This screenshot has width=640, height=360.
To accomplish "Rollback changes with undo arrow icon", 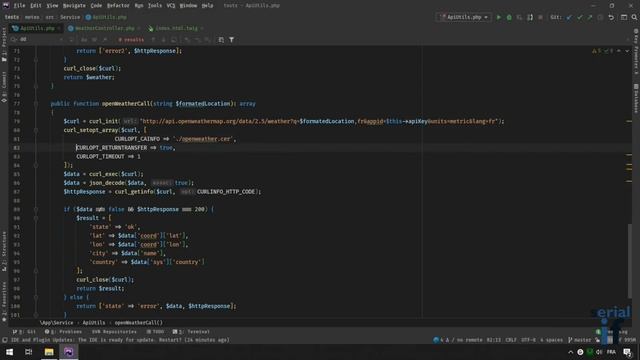I will coord(611,17).
